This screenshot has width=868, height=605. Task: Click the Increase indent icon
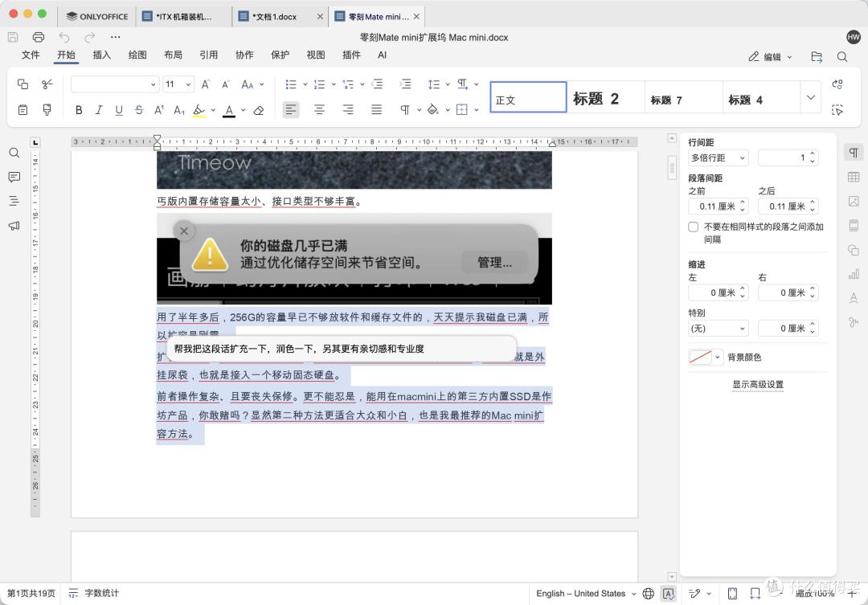point(405,84)
